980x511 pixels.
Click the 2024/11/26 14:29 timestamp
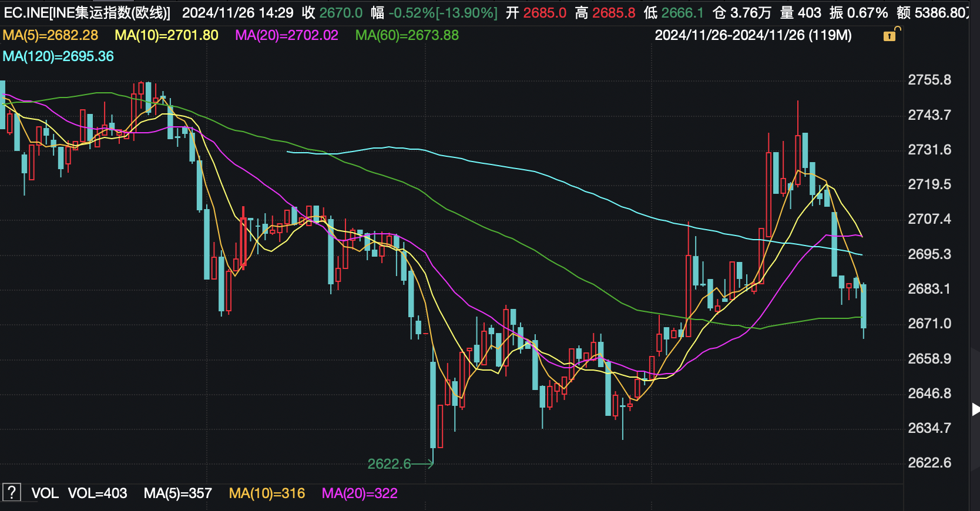coord(237,13)
